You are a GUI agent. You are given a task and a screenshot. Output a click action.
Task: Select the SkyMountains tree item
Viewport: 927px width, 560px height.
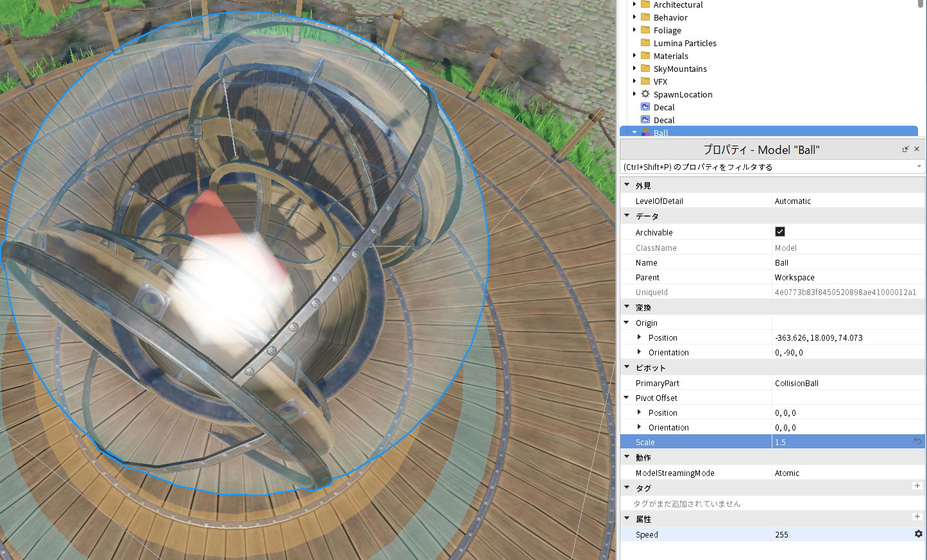click(680, 69)
